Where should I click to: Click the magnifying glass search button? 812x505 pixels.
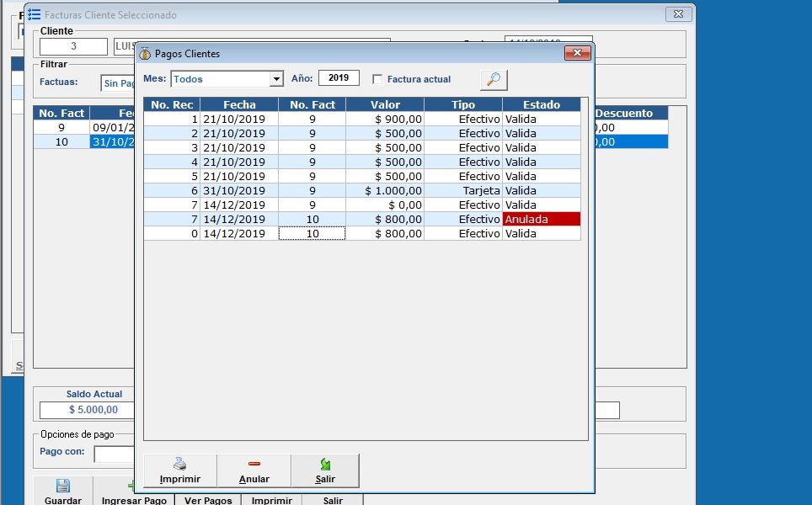click(x=494, y=80)
